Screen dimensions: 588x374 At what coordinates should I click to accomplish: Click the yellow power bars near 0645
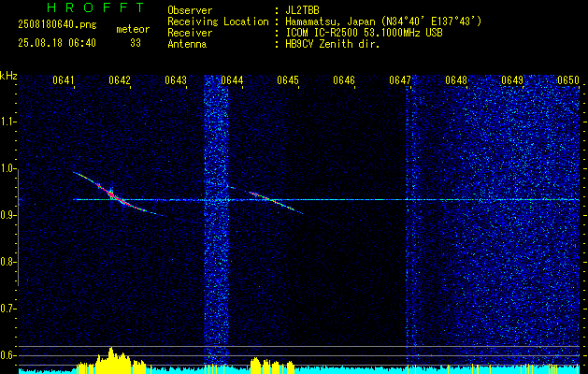coord(272,366)
